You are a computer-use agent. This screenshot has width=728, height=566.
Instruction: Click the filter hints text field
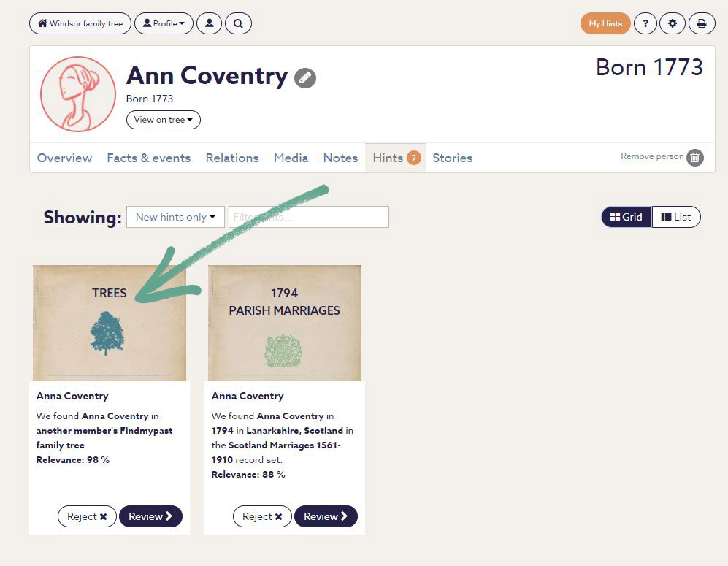[x=309, y=217]
